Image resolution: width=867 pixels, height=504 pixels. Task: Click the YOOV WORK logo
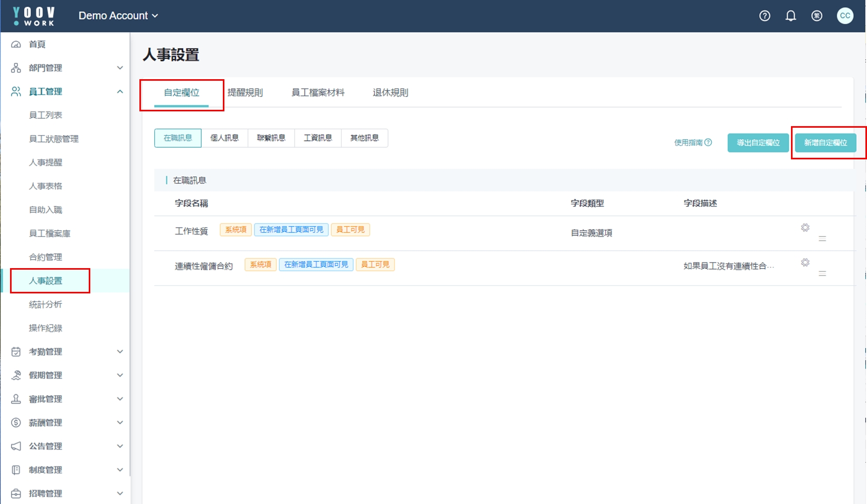pyautogui.click(x=34, y=16)
